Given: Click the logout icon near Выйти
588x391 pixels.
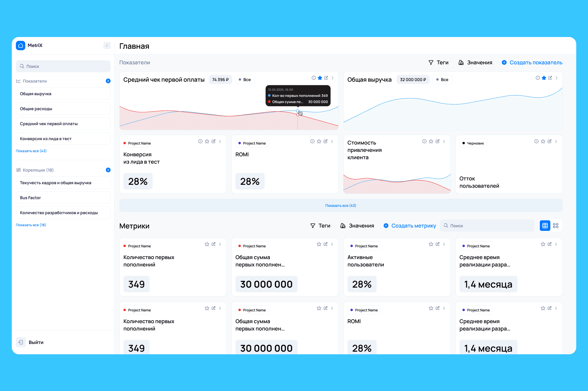Looking at the screenshot, I should coord(21,342).
